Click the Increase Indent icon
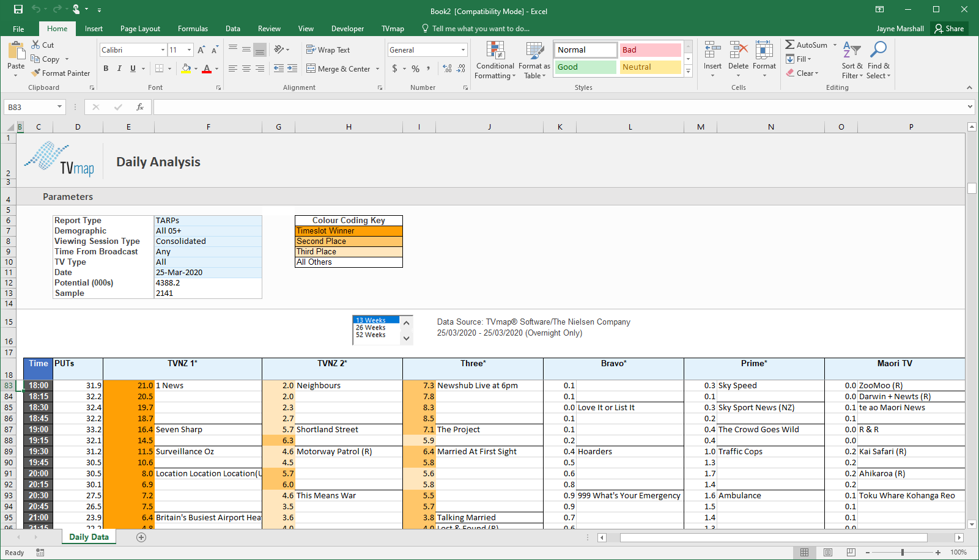This screenshot has height=560, width=979. 292,68
